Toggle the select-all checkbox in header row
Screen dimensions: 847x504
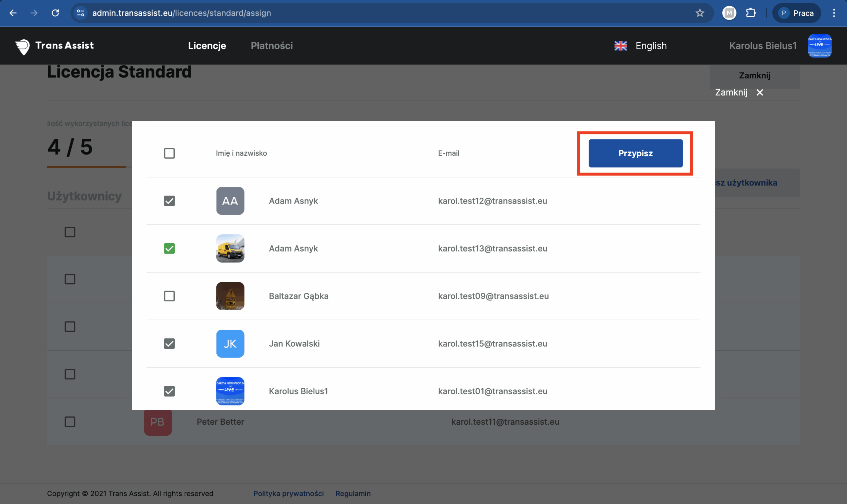click(x=169, y=153)
